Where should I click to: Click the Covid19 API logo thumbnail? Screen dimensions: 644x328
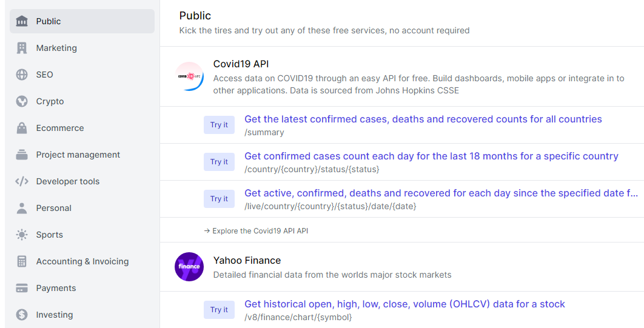189,76
